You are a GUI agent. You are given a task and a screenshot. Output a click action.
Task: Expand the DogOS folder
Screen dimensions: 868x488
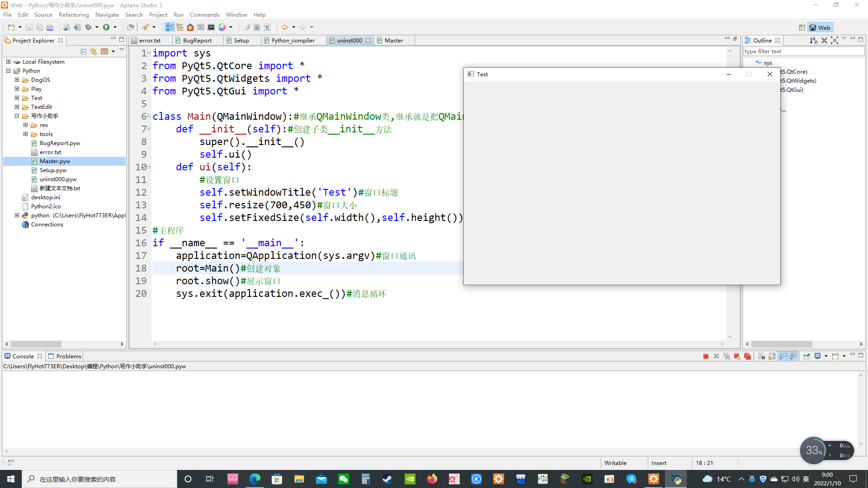coord(17,80)
